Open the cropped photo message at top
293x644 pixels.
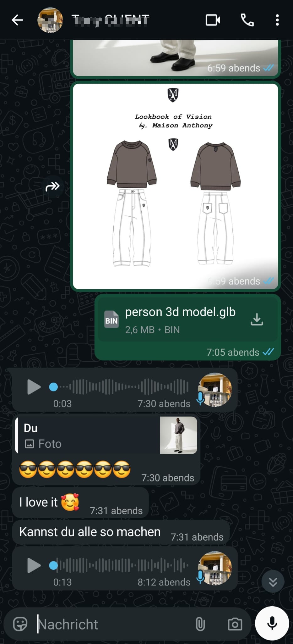[x=176, y=58]
